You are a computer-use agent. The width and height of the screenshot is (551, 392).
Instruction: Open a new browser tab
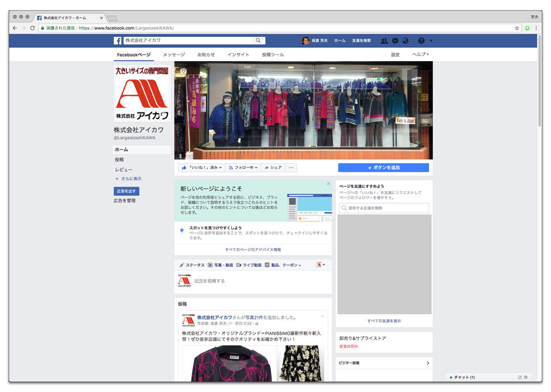pos(113,18)
